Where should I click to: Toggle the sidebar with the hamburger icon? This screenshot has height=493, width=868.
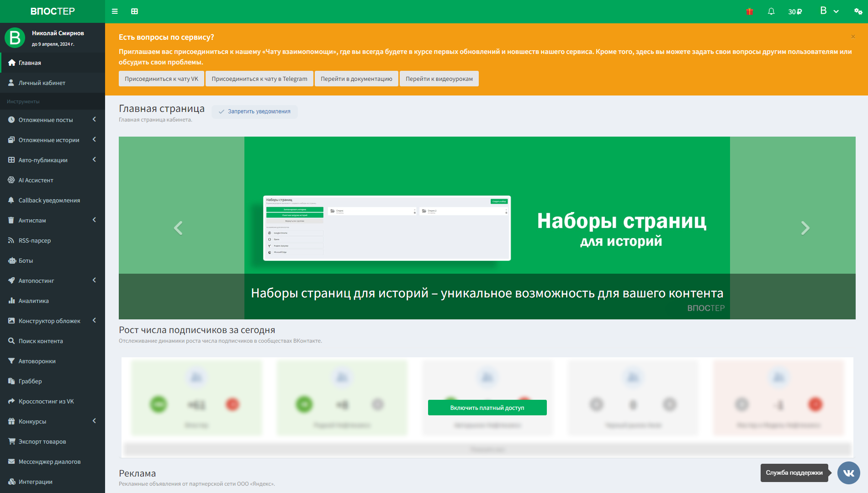click(115, 11)
